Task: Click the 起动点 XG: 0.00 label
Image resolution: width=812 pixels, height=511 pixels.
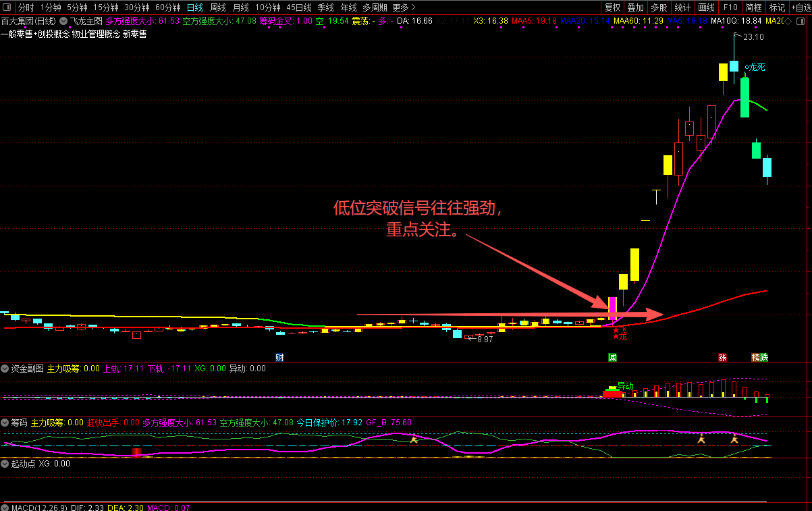Action: pyautogui.click(x=40, y=464)
